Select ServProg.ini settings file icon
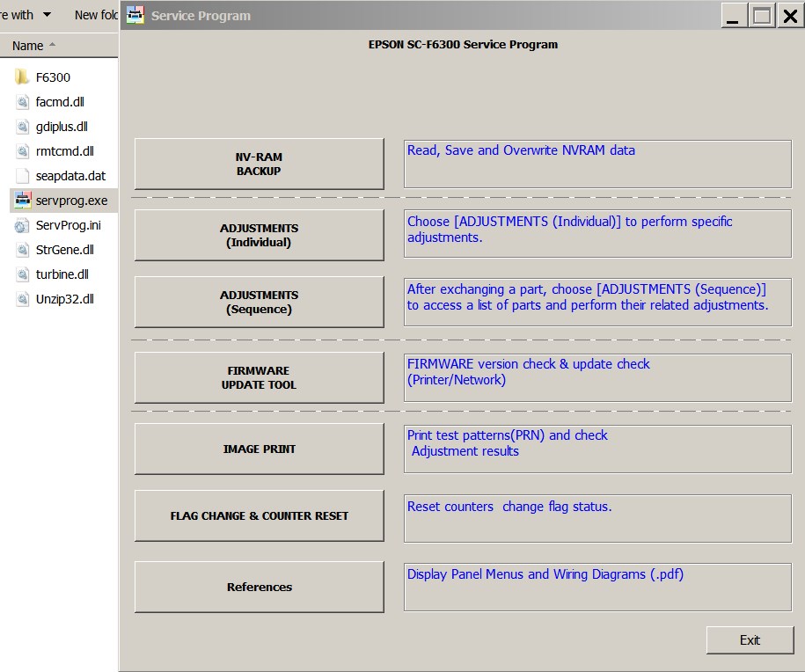This screenshot has width=805, height=672. tap(22, 225)
